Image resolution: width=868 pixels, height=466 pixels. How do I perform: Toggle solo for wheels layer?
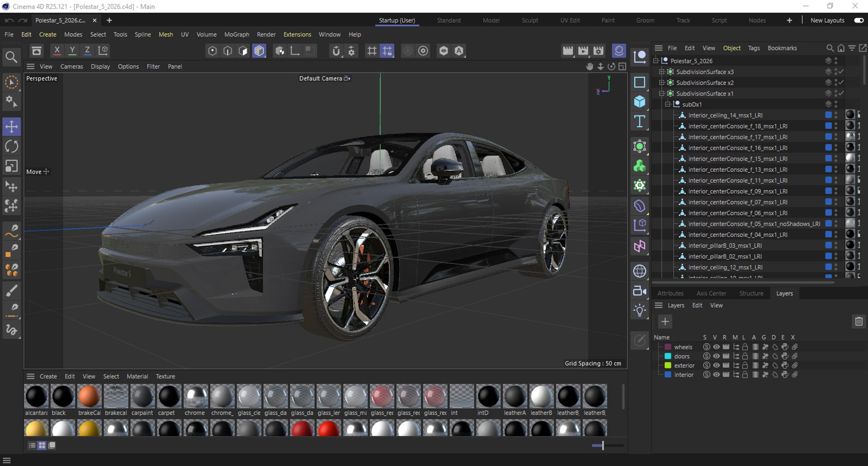click(706, 347)
